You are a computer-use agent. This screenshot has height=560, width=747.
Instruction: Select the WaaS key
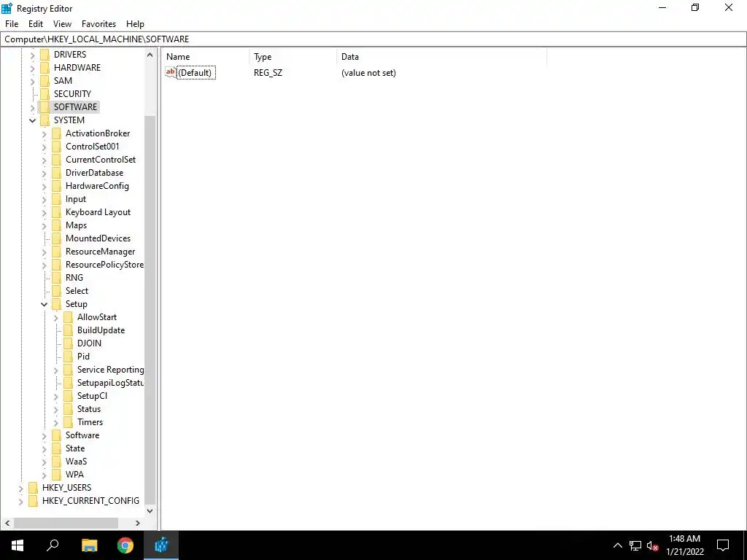[x=76, y=462]
